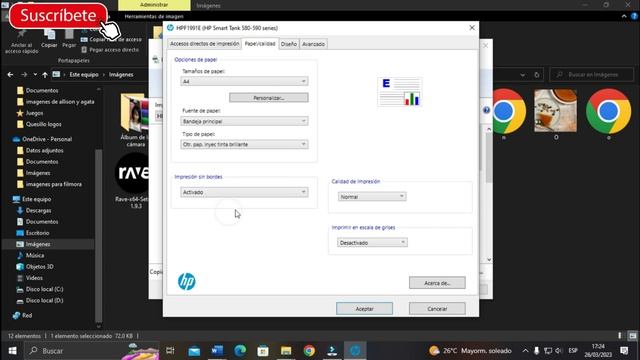Open Mail from the taskbar

[194, 351]
